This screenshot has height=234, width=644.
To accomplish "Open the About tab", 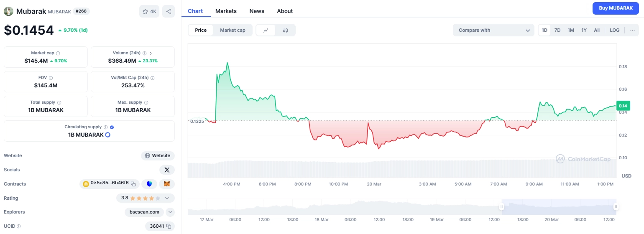I will coord(285,11).
